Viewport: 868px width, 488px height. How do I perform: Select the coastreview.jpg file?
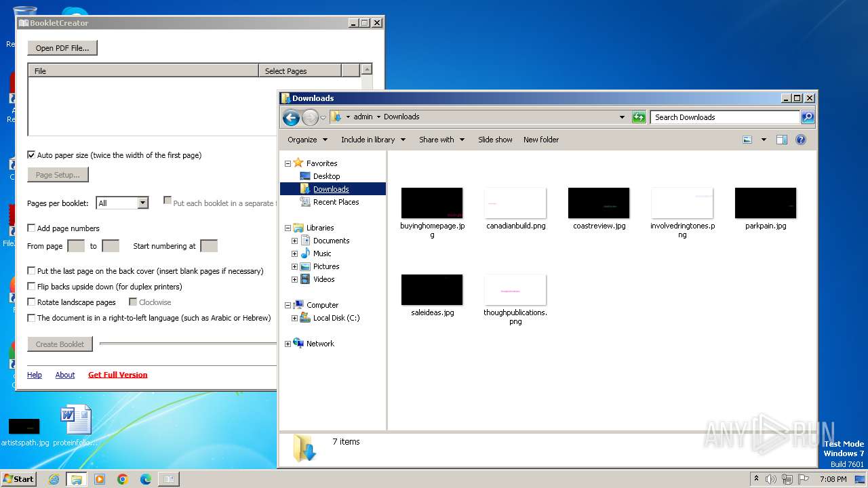coord(599,209)
